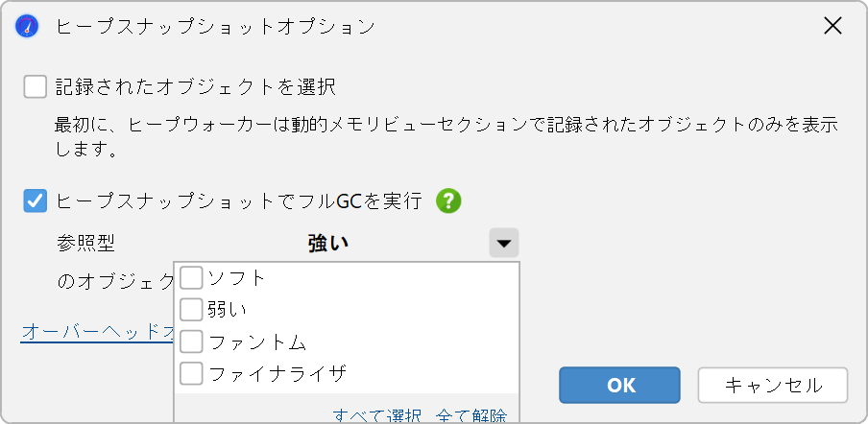The width and height of the screenshot is (868, 424).
Task: Check the ファントム reference option
Action: click(191, 342)
